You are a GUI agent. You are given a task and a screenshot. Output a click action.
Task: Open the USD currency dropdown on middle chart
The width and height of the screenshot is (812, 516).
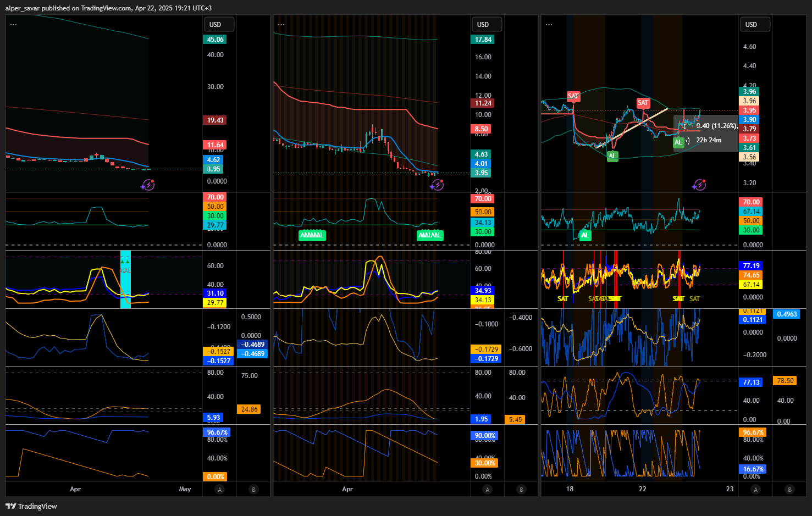487,24
